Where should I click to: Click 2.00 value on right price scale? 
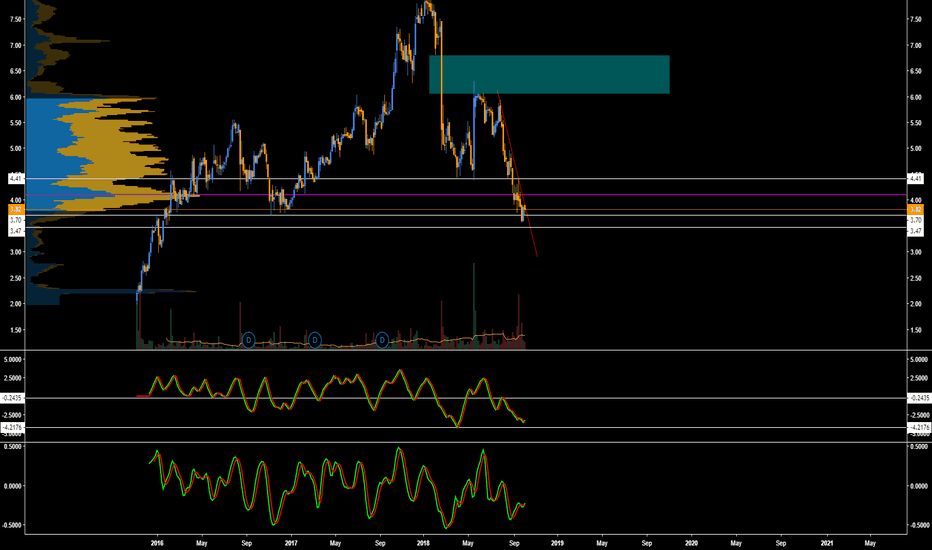tap(915, 304)
